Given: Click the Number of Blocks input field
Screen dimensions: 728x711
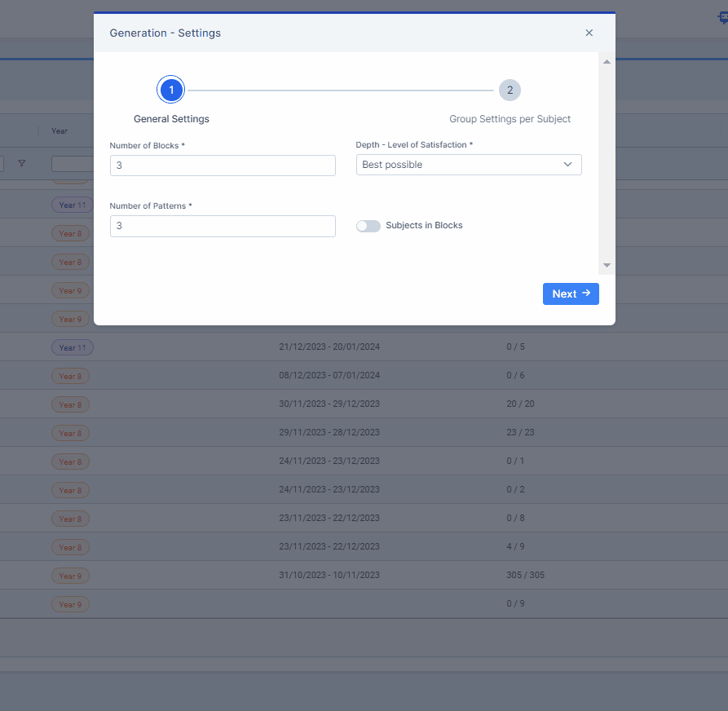Looking at the screenshot, I should pyautogui.click(x=223, y=165).
